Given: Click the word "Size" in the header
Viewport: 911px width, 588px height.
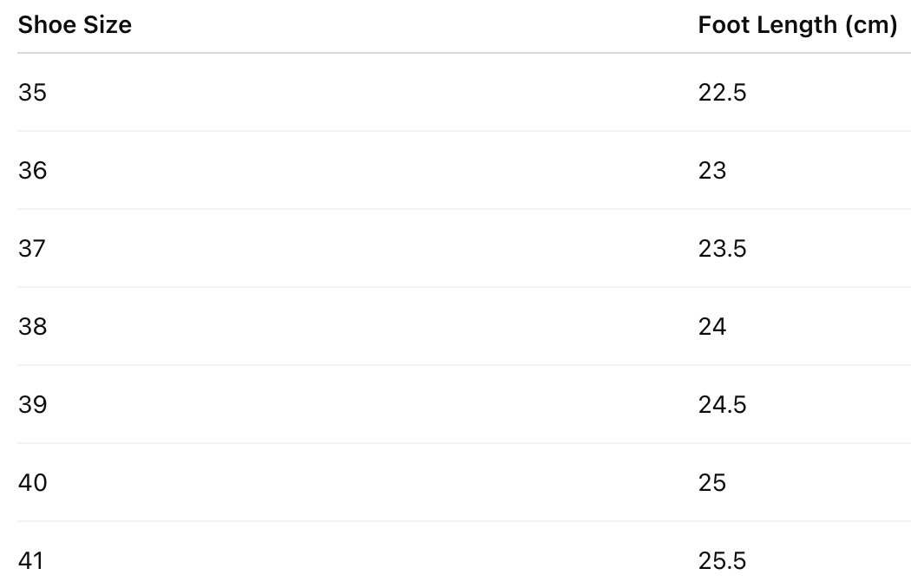Looking at the screenshot, I should pos(107,25).
